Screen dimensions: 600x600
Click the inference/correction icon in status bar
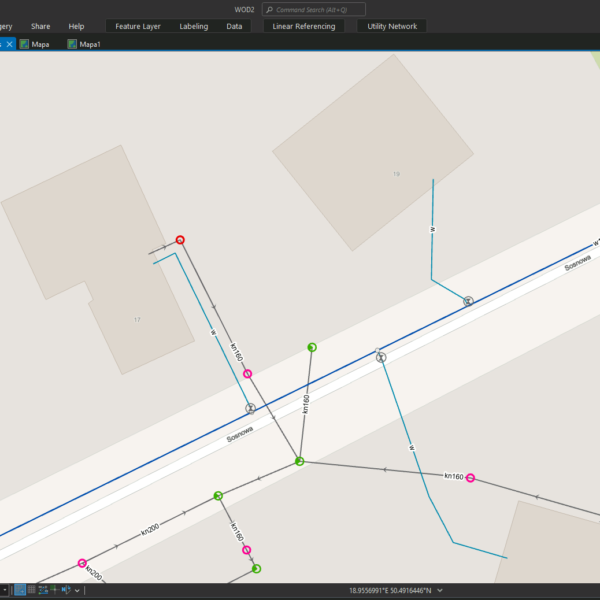tap(55, 590)
